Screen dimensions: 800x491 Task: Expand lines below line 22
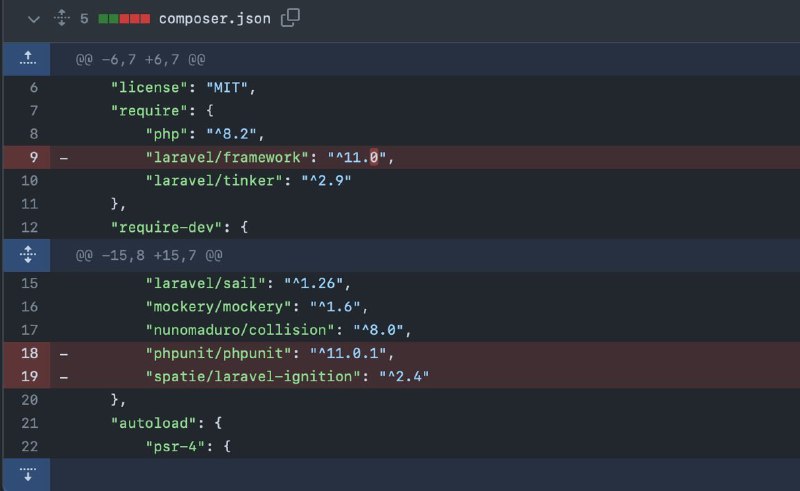click(x=28, y=474)
